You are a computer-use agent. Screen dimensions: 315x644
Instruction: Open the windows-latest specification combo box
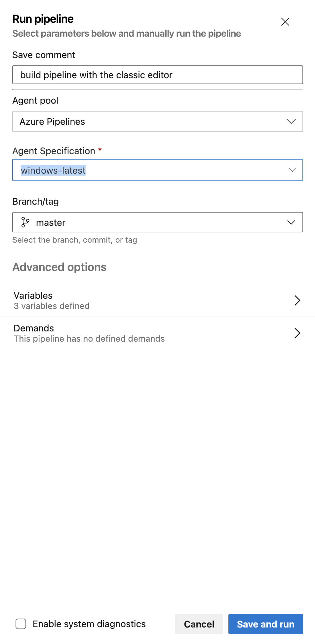[158, 170]
